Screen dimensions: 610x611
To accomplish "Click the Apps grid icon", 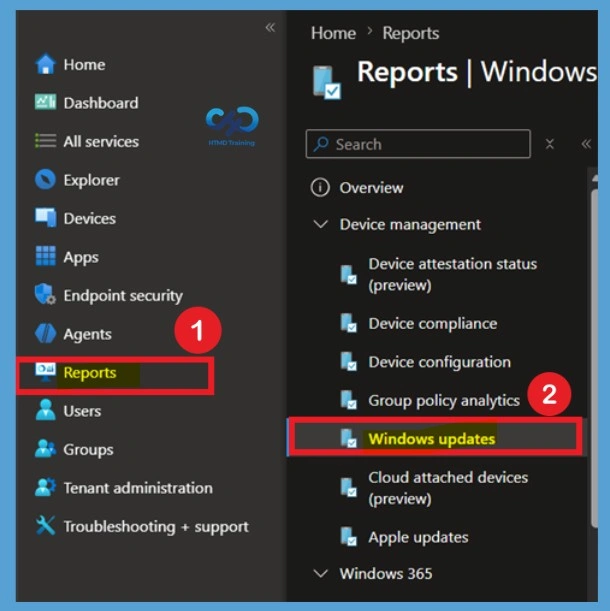I will pyautogui.click(x=45, y=256).
